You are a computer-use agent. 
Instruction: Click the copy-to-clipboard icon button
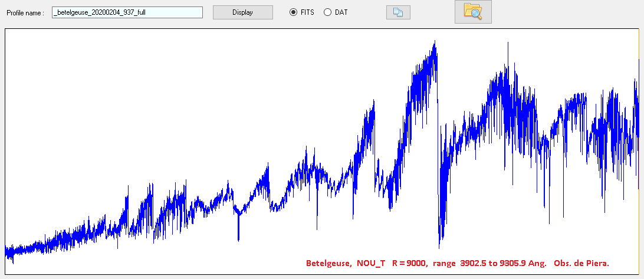398,12
